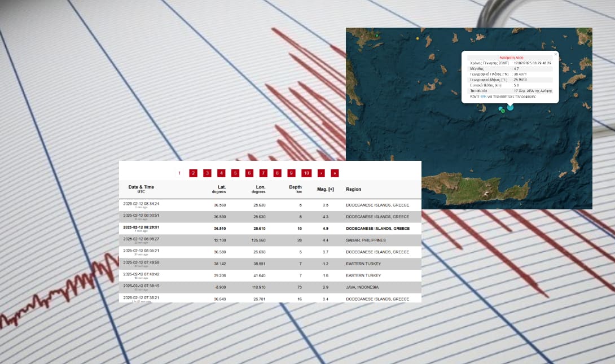Open page 3 of the earthquake list
This screenshot has width=615, height=364.
tap(207, 173)
